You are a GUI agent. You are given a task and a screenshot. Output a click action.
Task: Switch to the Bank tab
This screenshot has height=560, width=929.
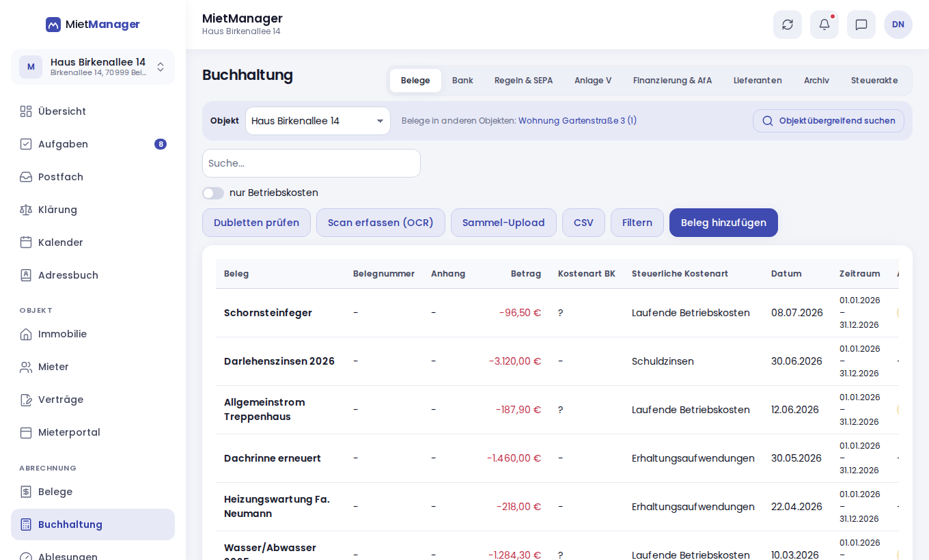(462, 81)
